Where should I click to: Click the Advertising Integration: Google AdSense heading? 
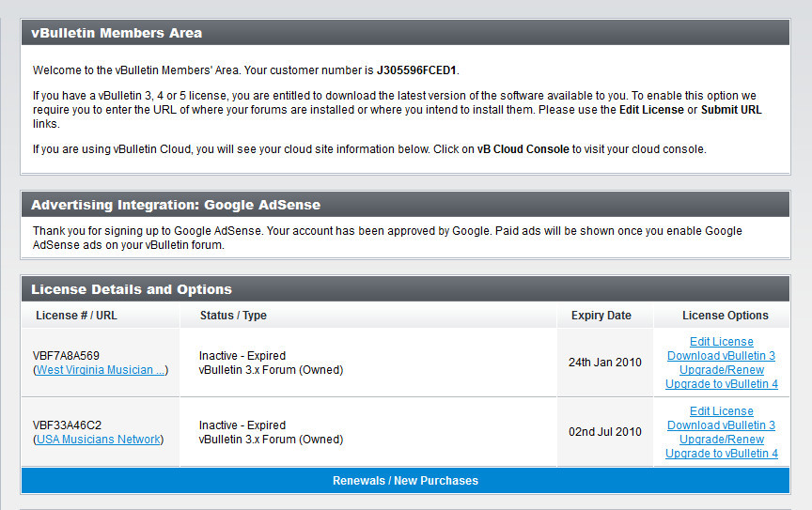point(176,205)
